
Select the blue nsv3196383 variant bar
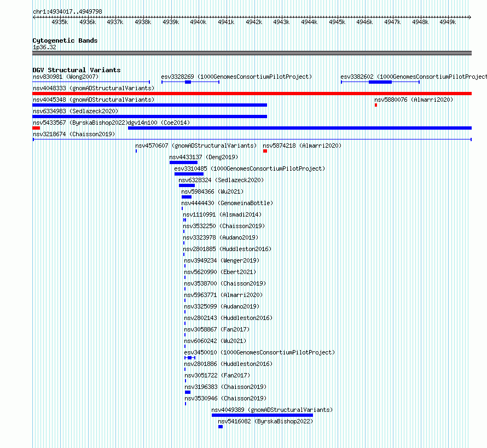pos(188,392)
